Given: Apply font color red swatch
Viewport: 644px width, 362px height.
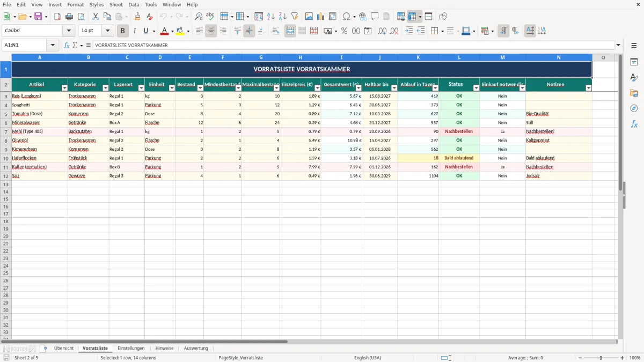Looking at the screenshot, I should click(165, 31).
